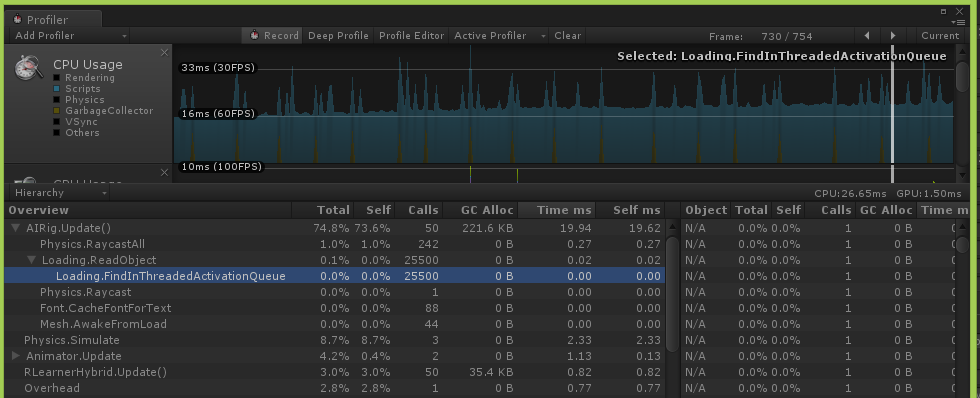This screenshot has width=980, height=398.
Task: Sort by Overview column header
Action: pos(148,210)
